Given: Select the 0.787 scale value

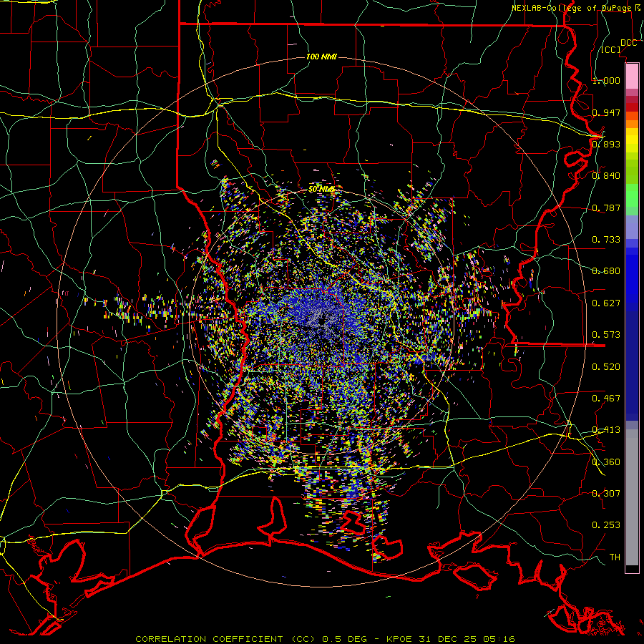Looking at the screenshot, I should (x=606, y=208).
